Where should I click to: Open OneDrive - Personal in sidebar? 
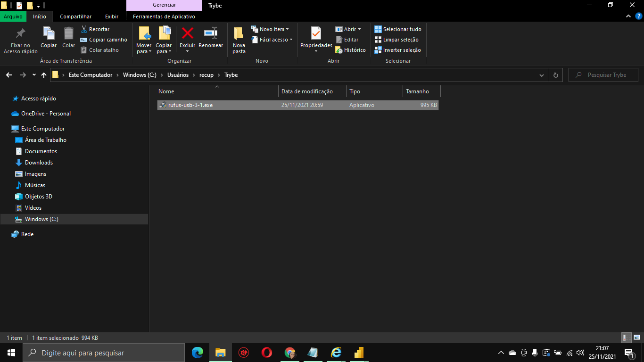pos(46,114)
